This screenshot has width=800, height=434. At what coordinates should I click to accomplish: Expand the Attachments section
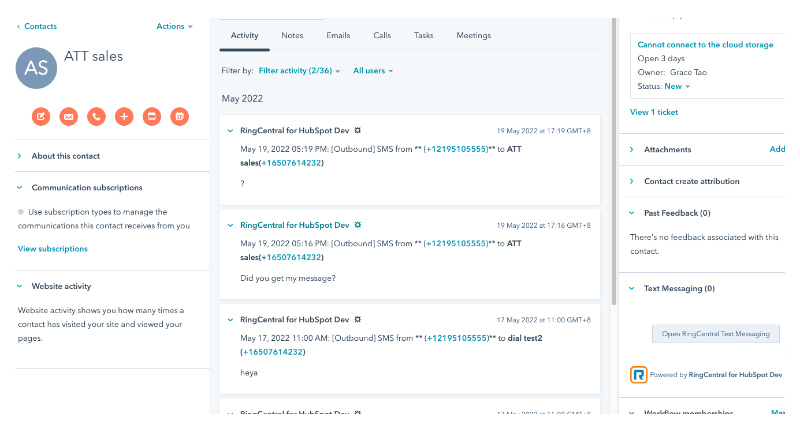pos(667,149)
